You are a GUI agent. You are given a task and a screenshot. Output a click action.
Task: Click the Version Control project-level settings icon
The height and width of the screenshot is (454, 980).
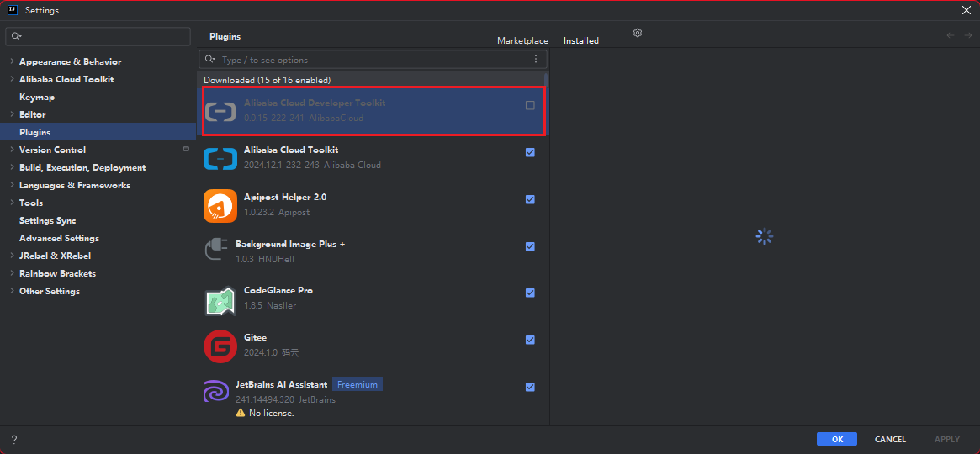[186, 150]
